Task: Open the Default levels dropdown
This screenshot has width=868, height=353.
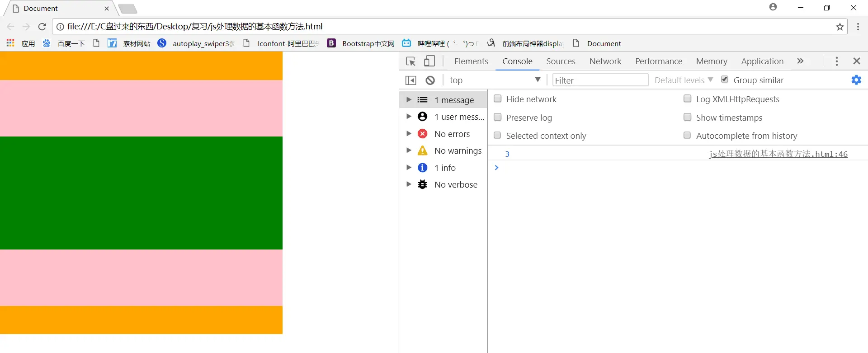Action: (684, 80)
